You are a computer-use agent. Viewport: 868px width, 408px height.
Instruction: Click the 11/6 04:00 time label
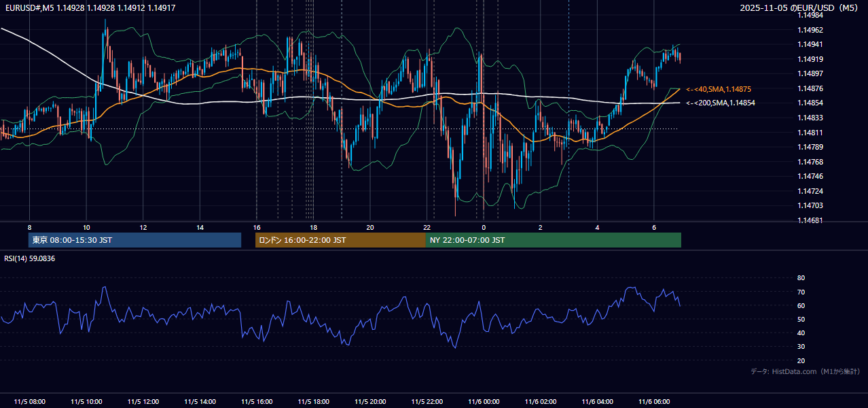[x=597, y=402]
